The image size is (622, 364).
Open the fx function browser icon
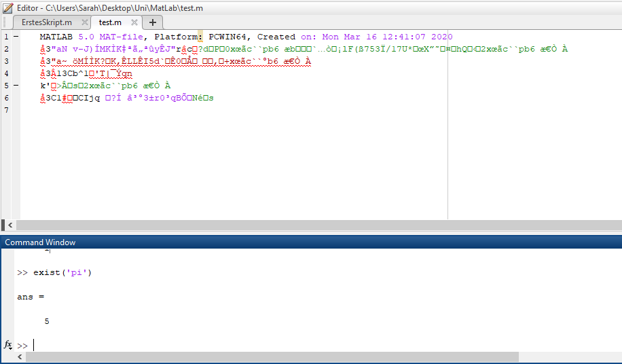pyautogui.click(x=8, y=345)
